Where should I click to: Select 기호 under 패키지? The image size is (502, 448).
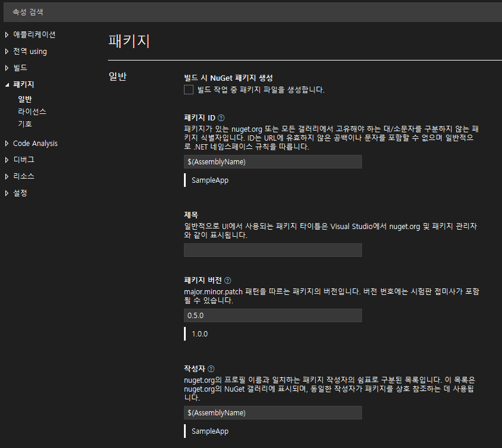coord(25,123)
